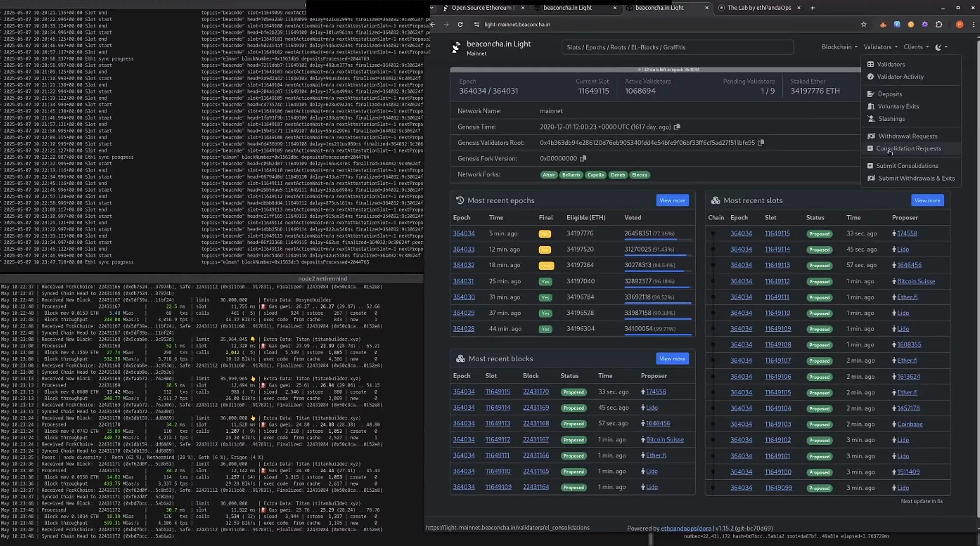980x546 pixels.
Task: Close the Lab by ethPandaOps tab
Action: (x=799, y=8)
